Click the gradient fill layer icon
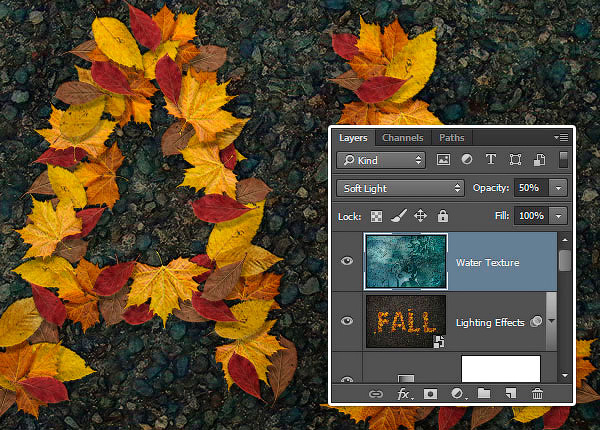Image resolution: width=600 pixels, height=430 pixels. (406, 378)
